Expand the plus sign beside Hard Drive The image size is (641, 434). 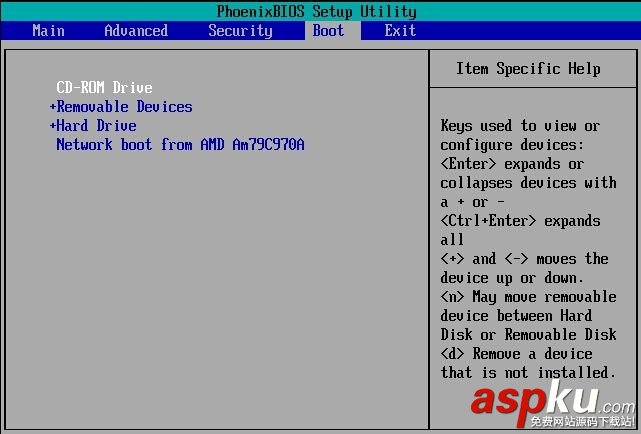[52, 125]
